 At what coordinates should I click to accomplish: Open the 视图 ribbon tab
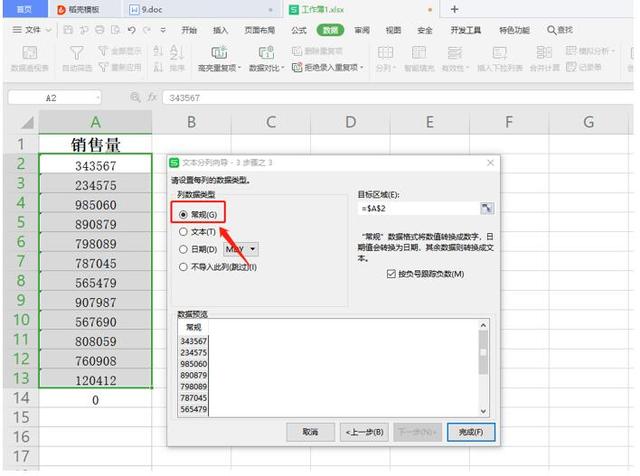coord(393,30)
